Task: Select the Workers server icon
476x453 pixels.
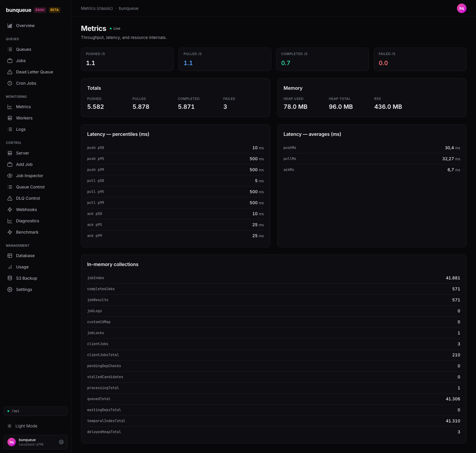Action: click(10, 118)
